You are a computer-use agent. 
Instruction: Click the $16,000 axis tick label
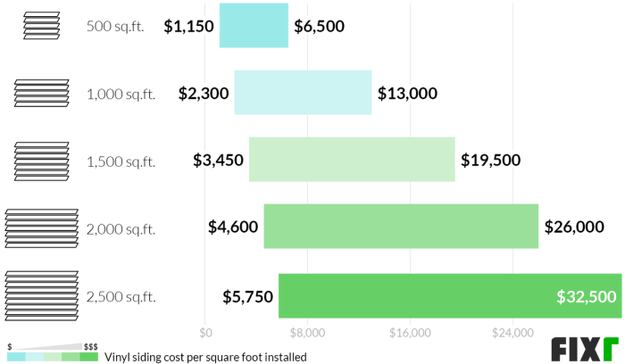pos(410,334)
